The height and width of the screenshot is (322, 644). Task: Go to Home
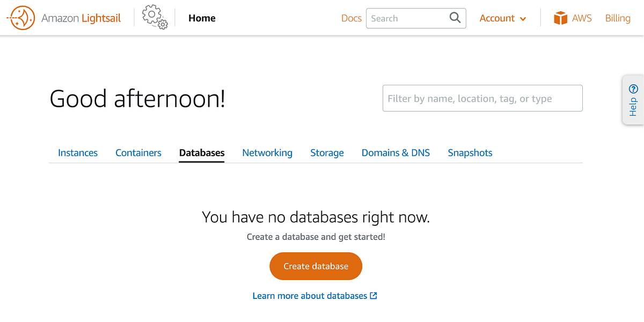tap(201, 18)
